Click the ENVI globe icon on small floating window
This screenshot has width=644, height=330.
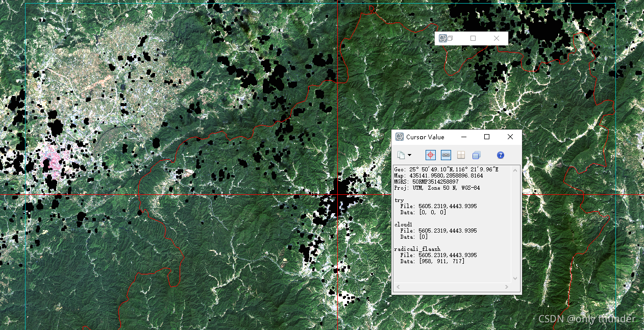point(443,38)
